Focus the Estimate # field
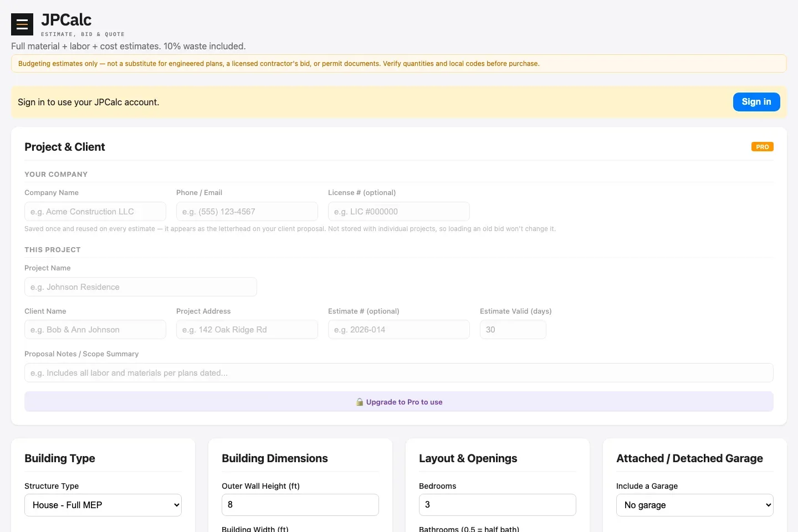The height and width of the screenshot is (532, 798). [399, 330]
